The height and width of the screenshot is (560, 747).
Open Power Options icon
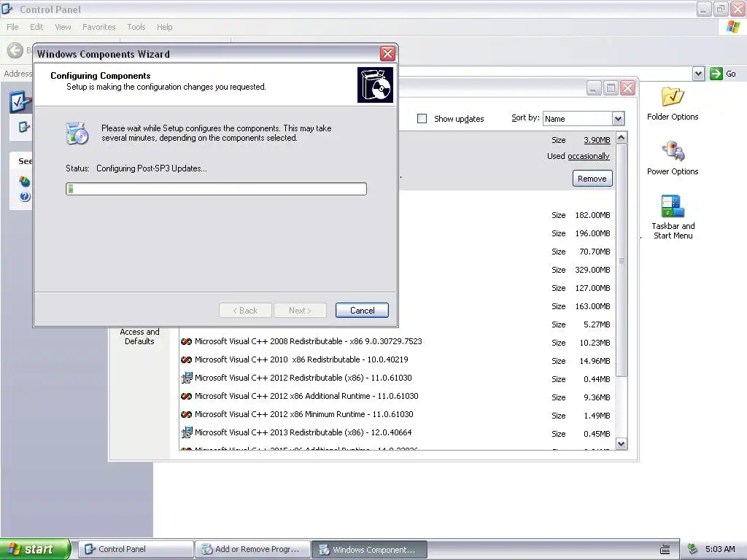672,158
